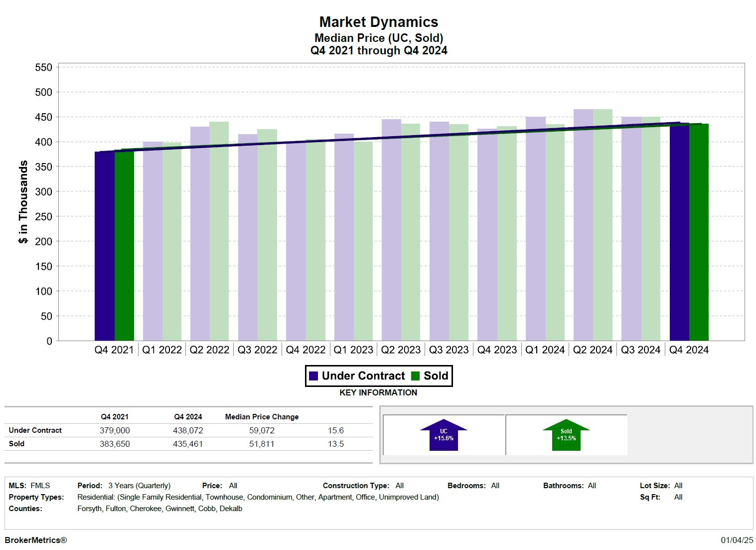Click the BrokerMetrics footer text
The width and height of the screenshot is (756, 550).
pyautogui.click(x=36, y=540)
